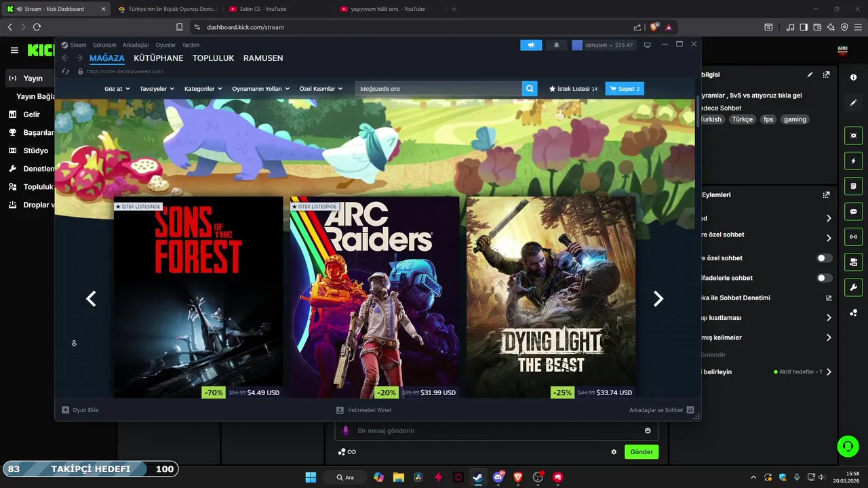Open the ARC Raiders game card
Image resolution: width=868 pixels, height=488 pixels.
coord(374,298)
